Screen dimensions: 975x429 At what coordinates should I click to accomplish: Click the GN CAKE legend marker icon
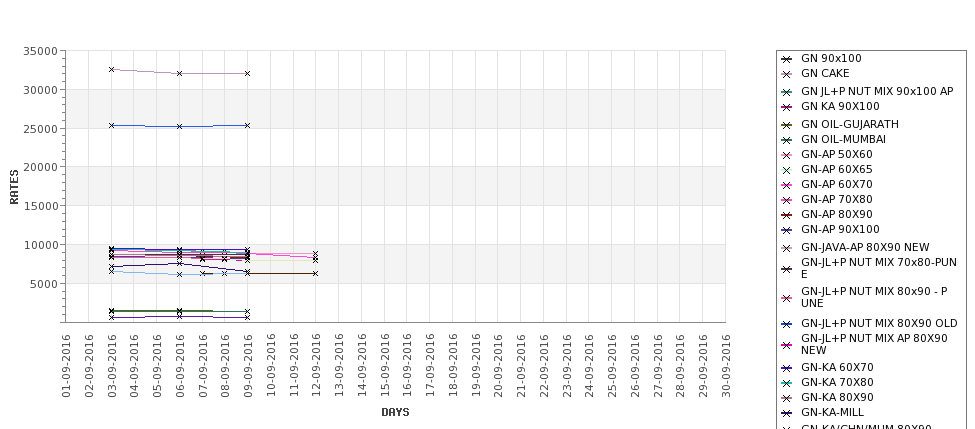tap(786, 74)
